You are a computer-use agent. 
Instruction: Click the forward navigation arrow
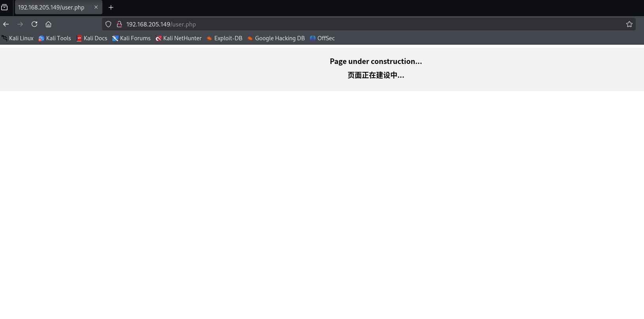click(x=20, y=24)
